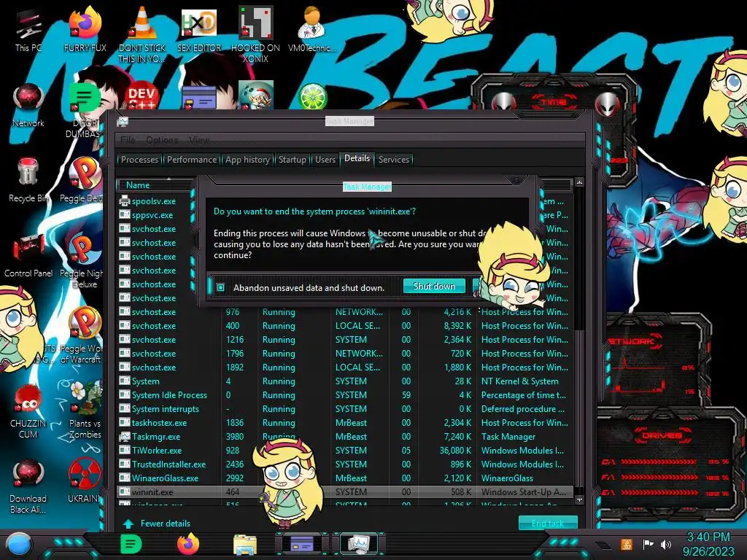
Task: Open SEX EDITOR HxD shortcut
Action: click(x=198, y=30)
